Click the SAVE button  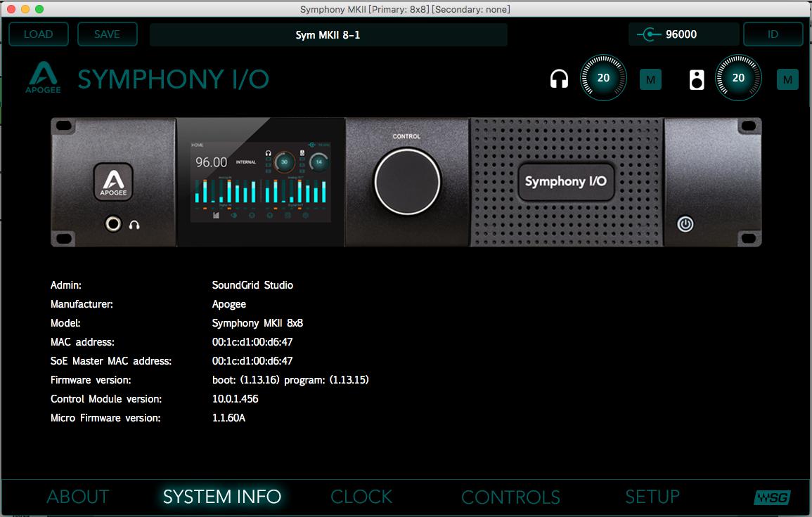tap(107, 34)
